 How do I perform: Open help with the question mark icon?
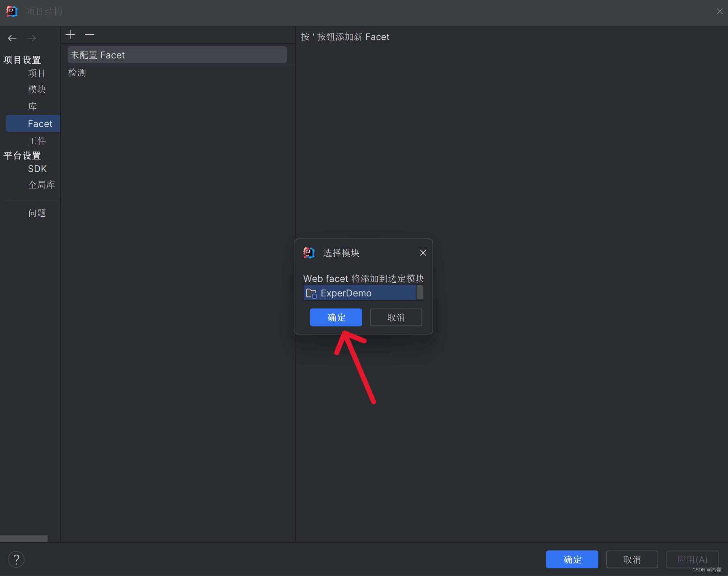(16, 560)
